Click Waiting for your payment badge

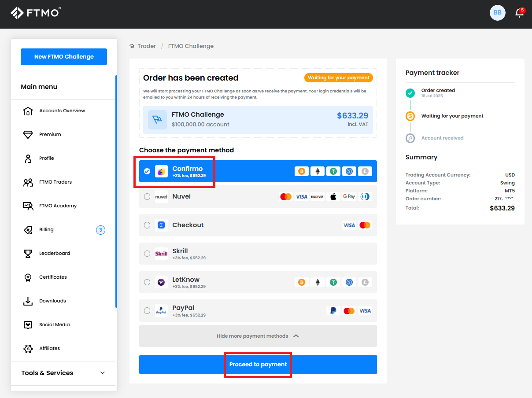339,78
